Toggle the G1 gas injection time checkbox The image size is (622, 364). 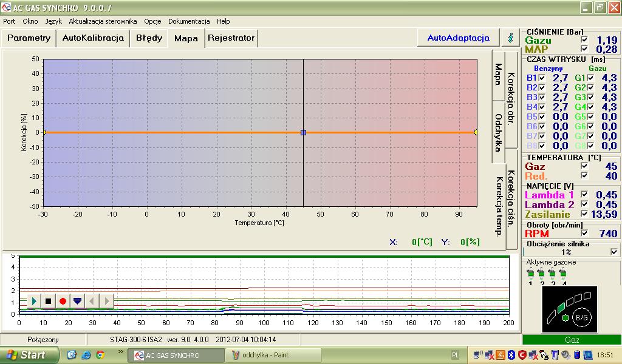(x=590, y=78)
